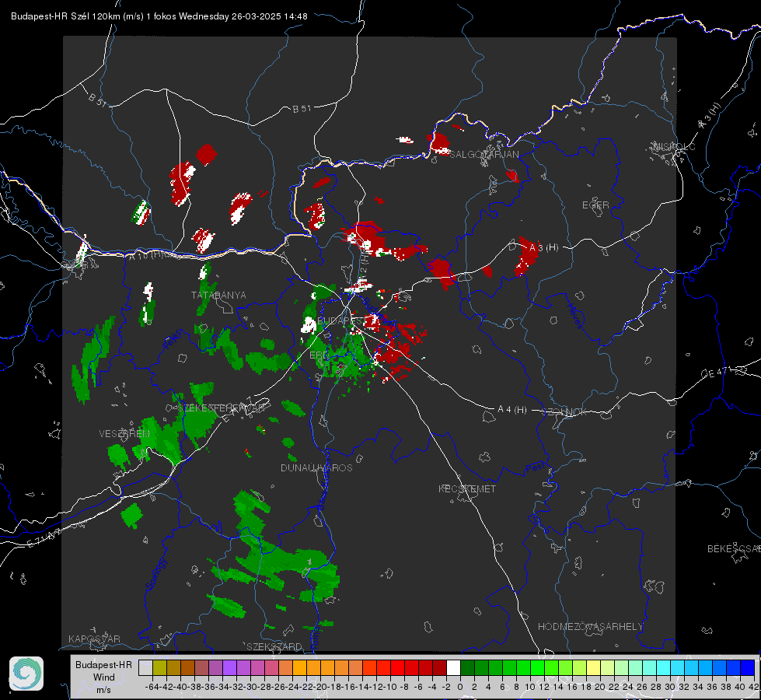The width and height of the screenshot is (761, 700).
Task: Click the 'Budapest-HR Wind m/s' legend caption
Action: pos(104,677)
